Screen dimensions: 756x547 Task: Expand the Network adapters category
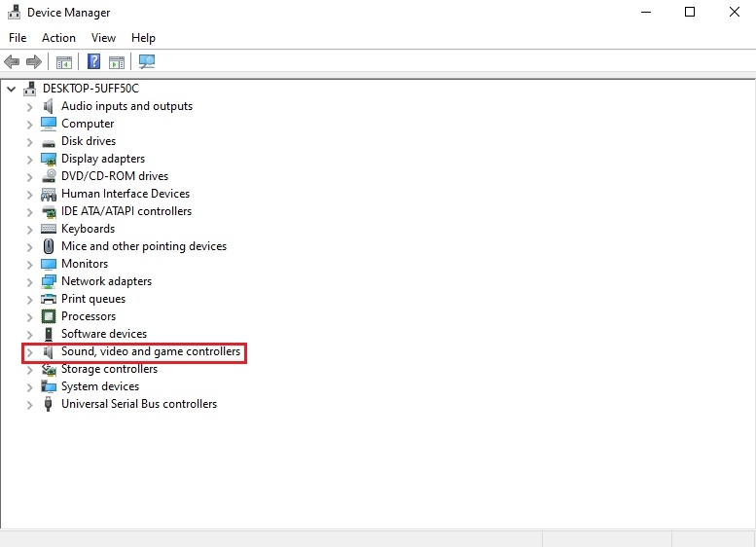pos(30,281)
